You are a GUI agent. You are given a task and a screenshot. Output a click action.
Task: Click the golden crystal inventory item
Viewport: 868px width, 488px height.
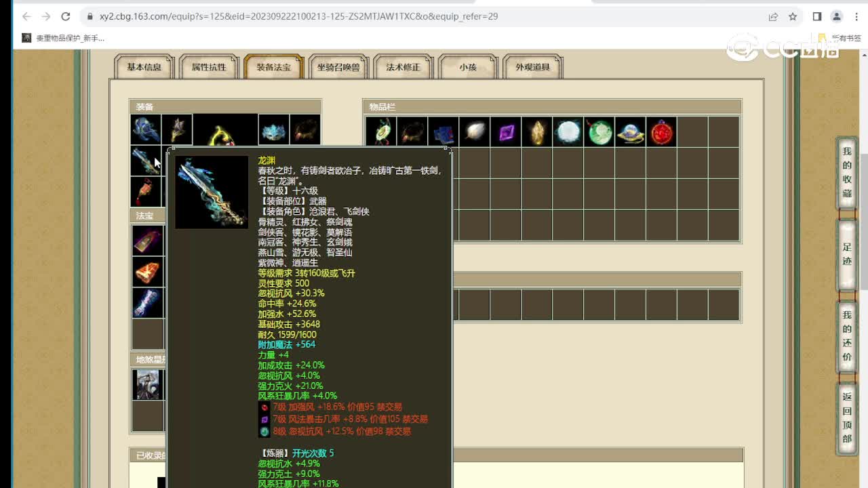[537, 131]
